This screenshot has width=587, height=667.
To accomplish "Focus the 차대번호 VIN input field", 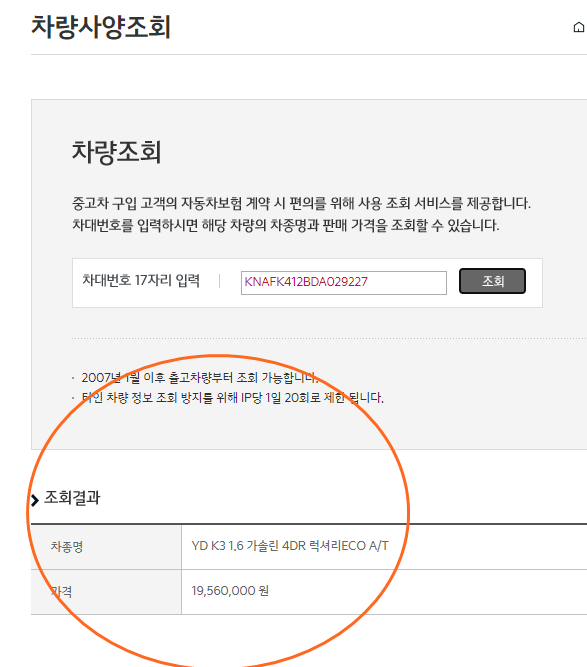I will (344, 282).
